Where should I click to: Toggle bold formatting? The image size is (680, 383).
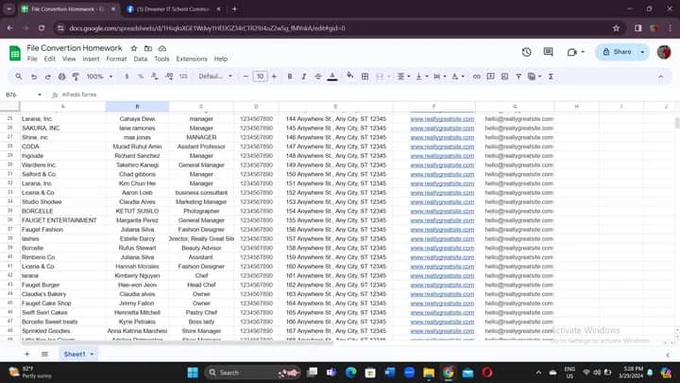coord(290,76)
